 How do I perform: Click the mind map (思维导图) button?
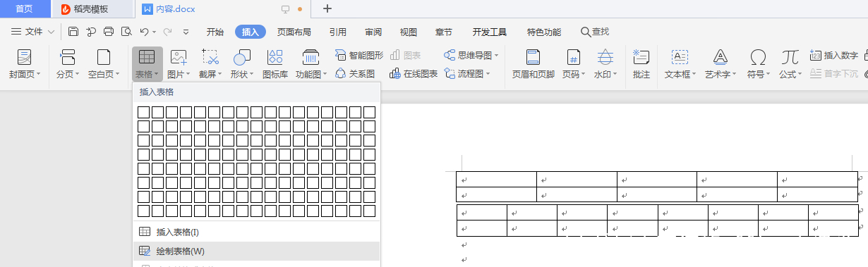[x=471, y=55]
